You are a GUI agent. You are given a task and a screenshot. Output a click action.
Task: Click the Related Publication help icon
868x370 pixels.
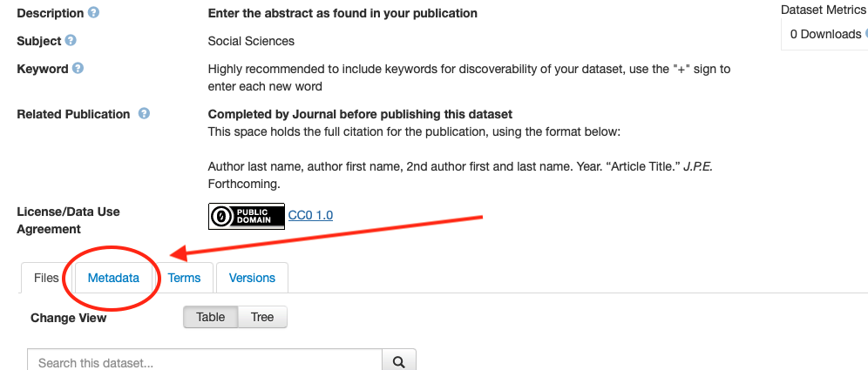click(144, 114)
